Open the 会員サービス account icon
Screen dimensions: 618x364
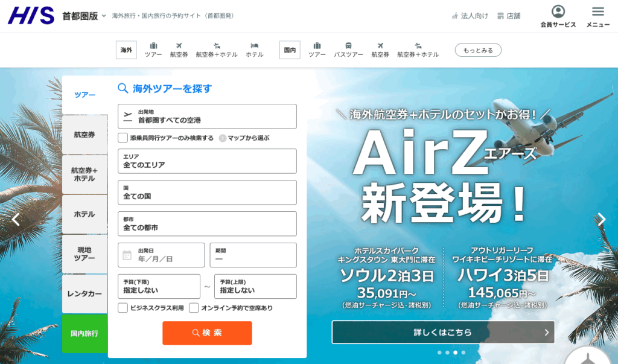(x=558, y=12)
